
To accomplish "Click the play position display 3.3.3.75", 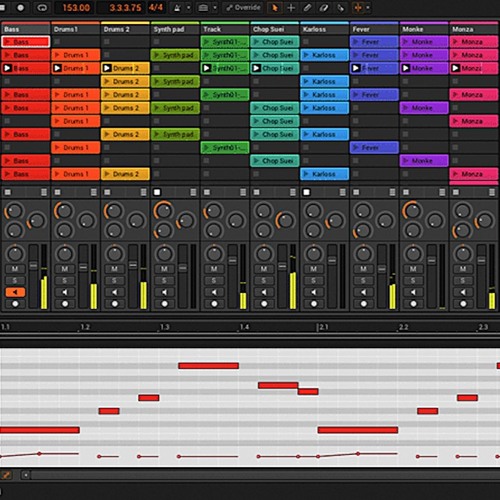I will [x=125, y=7].
